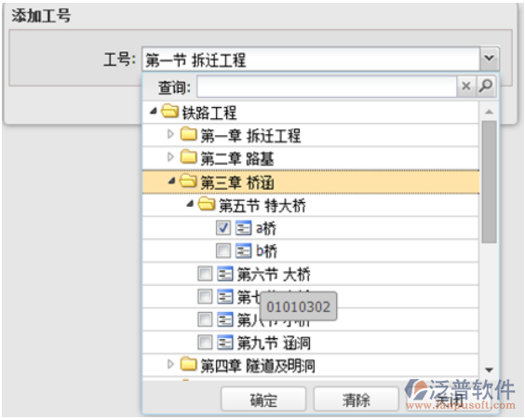The image size is (525, 420).
Task: Expand the 第二章 路基 node
Action: 170,156
